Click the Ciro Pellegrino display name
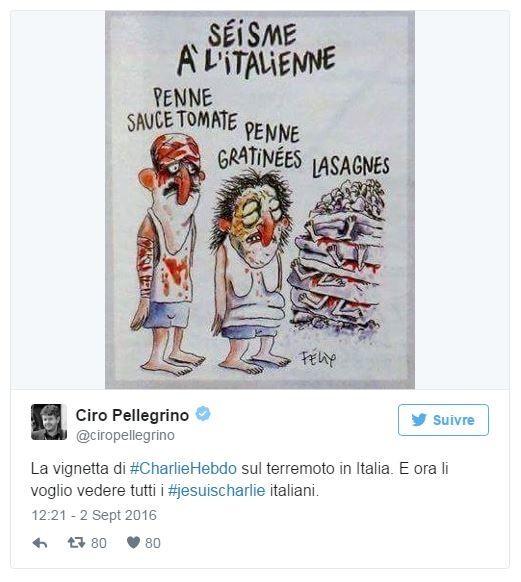Viewport: 521px width, 582px height. coord(132,415)
